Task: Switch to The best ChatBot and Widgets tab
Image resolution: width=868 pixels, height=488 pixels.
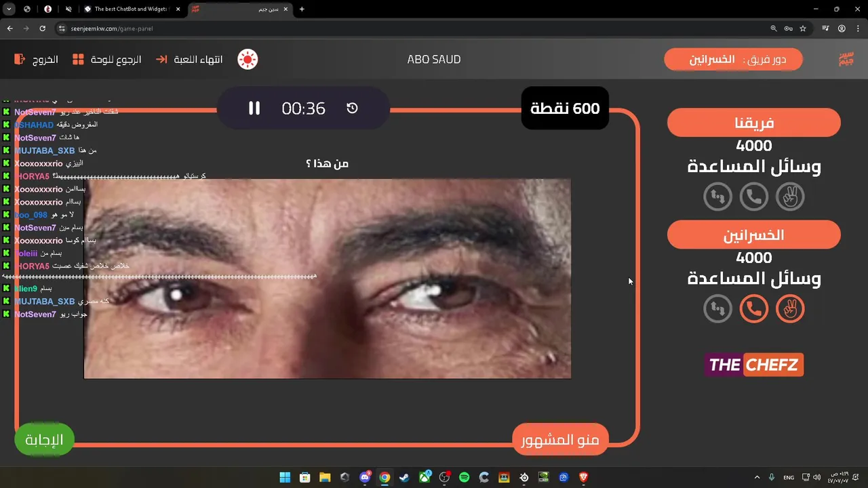Action: pyautogui.click(x=132, y=9)
